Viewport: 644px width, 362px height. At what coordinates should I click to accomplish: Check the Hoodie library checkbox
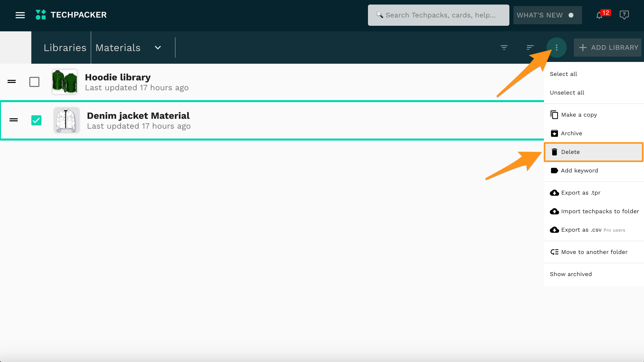34,82
